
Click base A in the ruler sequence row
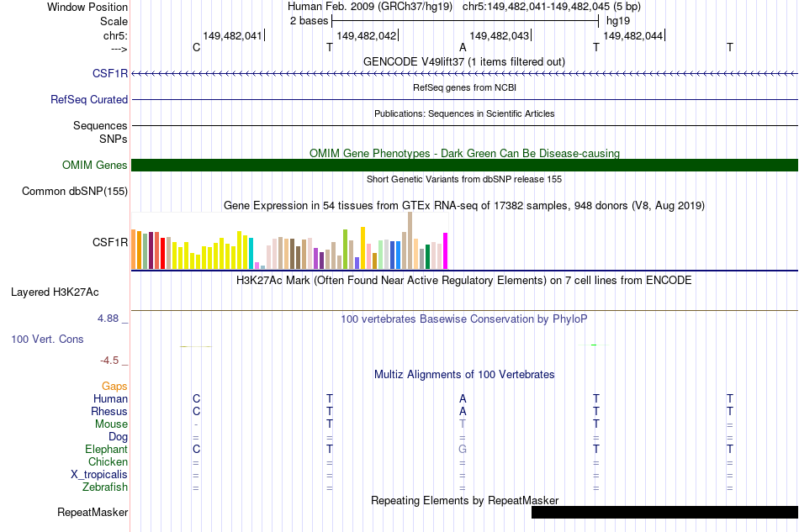(463, 47)
